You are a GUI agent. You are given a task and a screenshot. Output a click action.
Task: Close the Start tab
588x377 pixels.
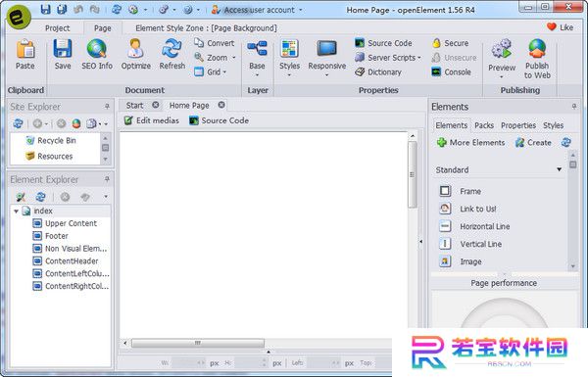click(x=155, y=105)
